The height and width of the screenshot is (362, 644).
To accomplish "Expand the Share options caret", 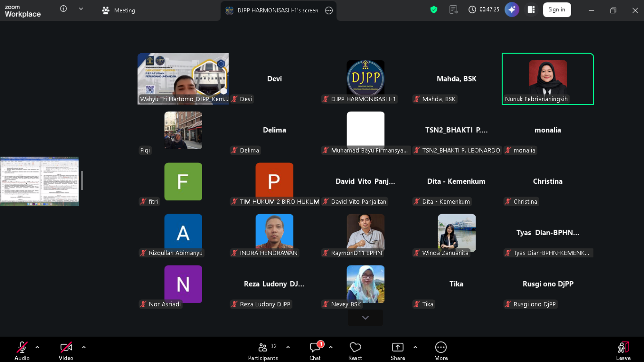I will [x=415, y=347].
